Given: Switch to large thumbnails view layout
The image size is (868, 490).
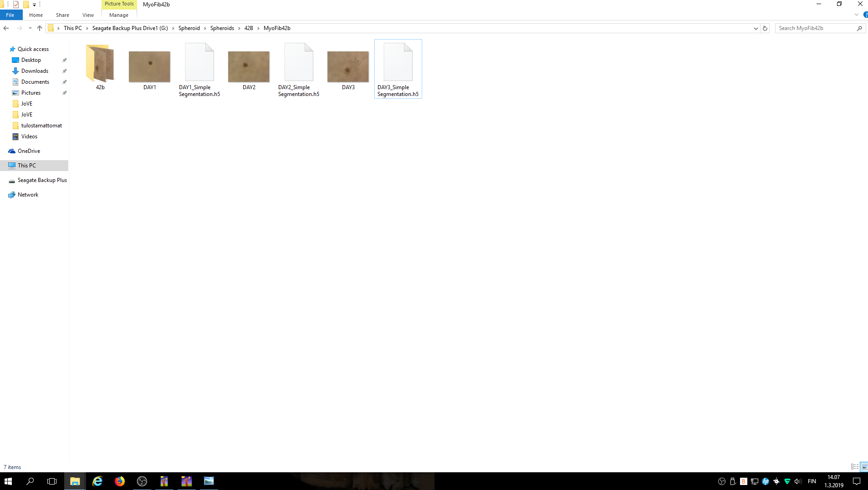Looking at the screenshot, I should point(864,467).
